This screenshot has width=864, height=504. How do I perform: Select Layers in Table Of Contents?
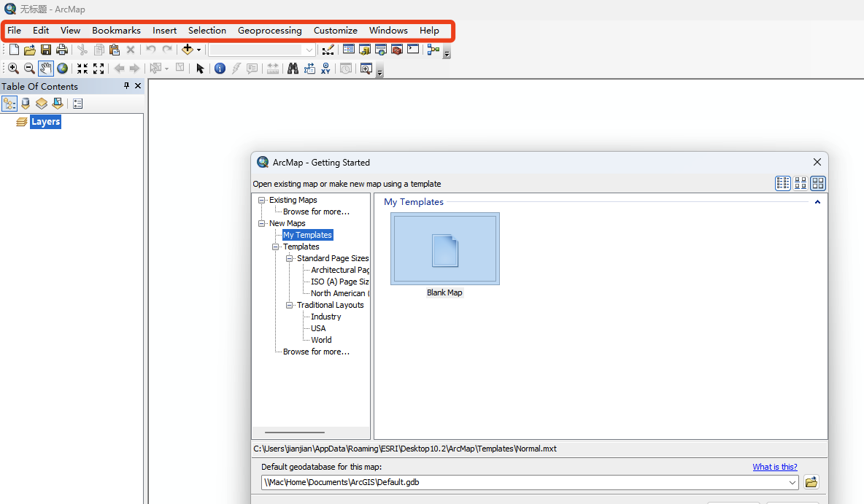[46, 122]
